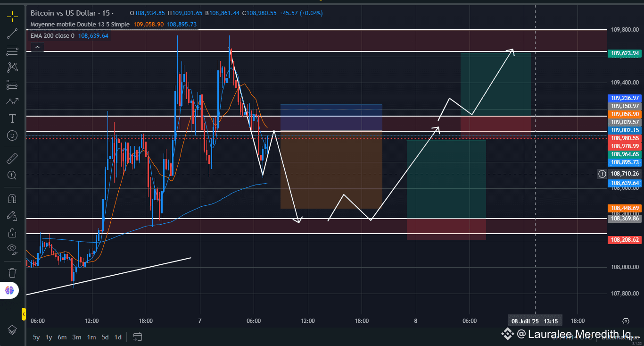This screenshot has height=346, width=644.
Task: Select the ruler measure tool
Action: 12,159
